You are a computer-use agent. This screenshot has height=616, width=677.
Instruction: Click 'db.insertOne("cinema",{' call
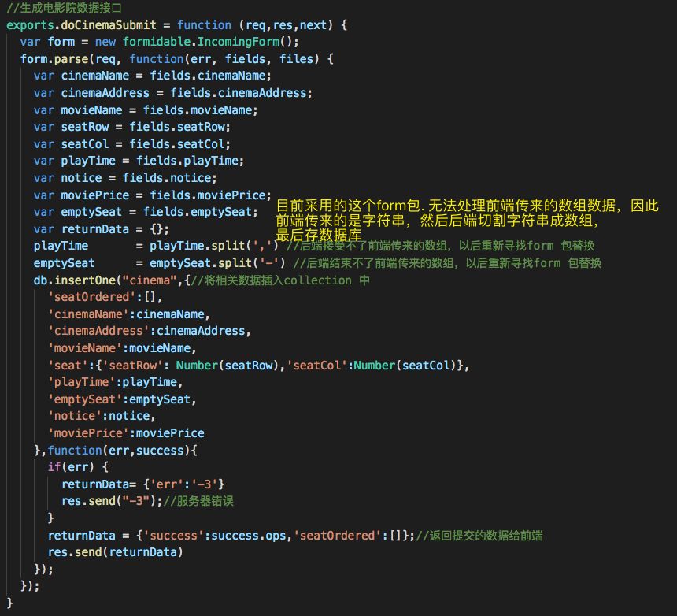pyautogui.click(x=112, y=280)
